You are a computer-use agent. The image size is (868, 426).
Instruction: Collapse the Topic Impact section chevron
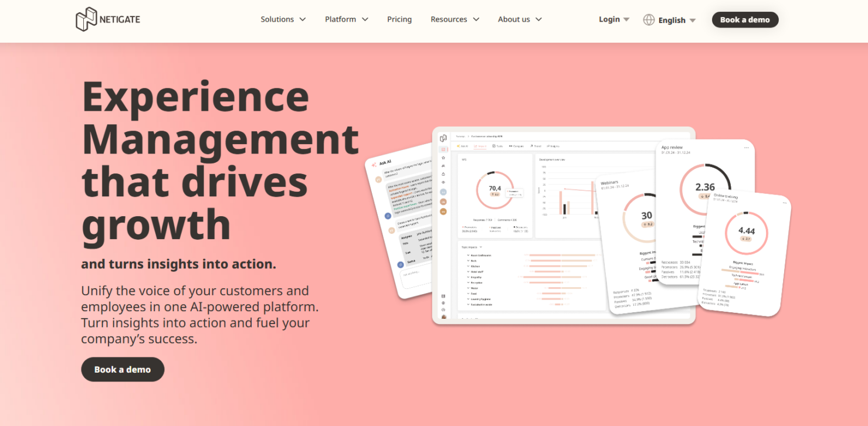[x=481, y=248]
